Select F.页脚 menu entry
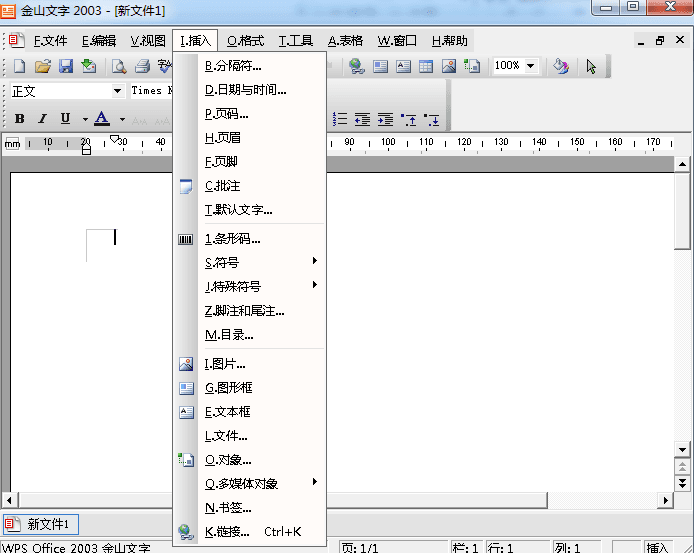 click(x=251, y=162)
